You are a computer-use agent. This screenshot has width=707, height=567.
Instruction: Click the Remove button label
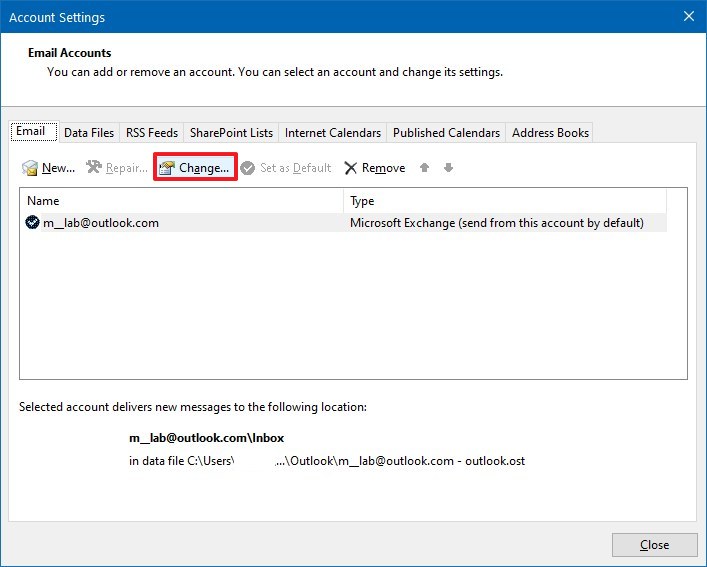click(383, 168)
